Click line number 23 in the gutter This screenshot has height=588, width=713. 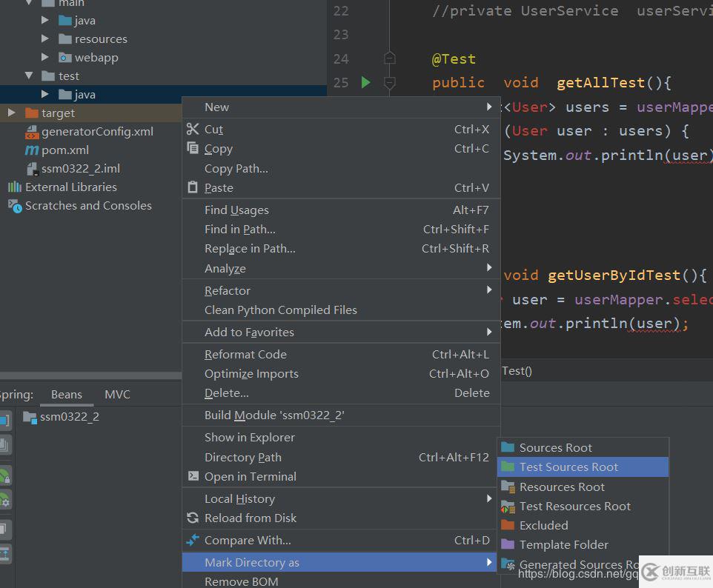click(x=341, y=35)
